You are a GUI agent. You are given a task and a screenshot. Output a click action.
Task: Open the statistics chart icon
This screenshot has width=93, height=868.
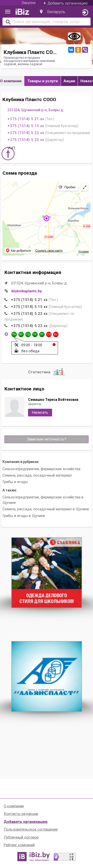(59, 372)
